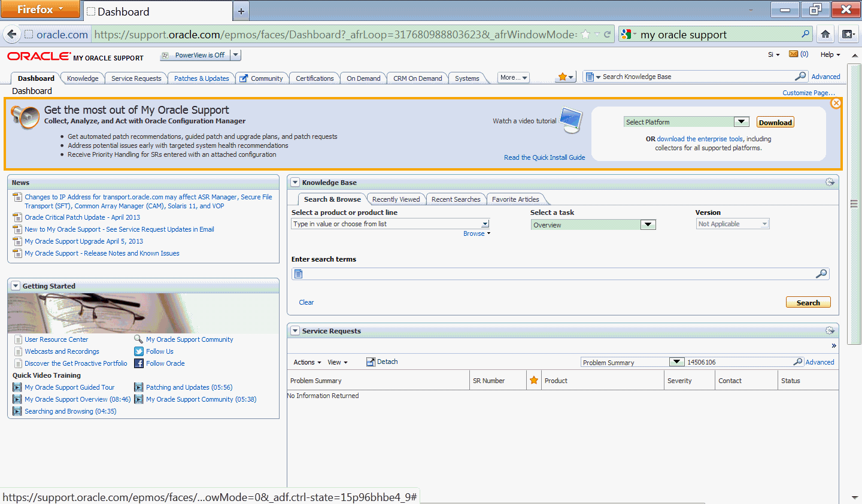Viewport: 862px width, 504px height.
Task: Click the Firefox toolbar bookmarks menu icon
Action: 848,34
